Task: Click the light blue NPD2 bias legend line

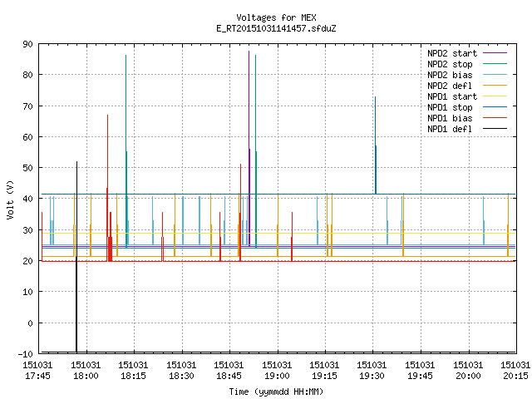Action: (495, 75)
